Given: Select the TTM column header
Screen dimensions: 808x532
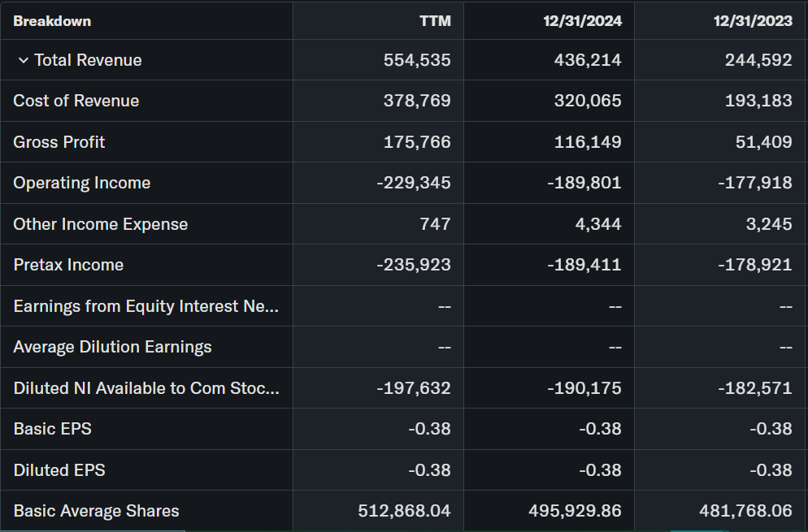Looking at the screenshot, I should (x=435, y=21).
